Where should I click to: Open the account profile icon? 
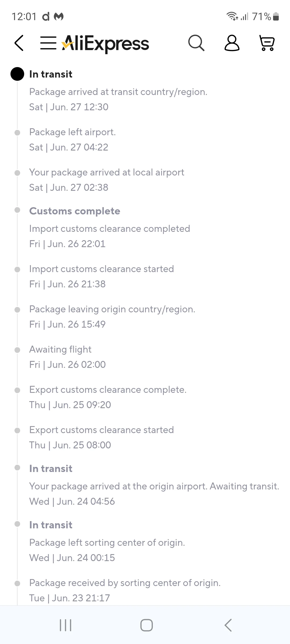point(232,43)
